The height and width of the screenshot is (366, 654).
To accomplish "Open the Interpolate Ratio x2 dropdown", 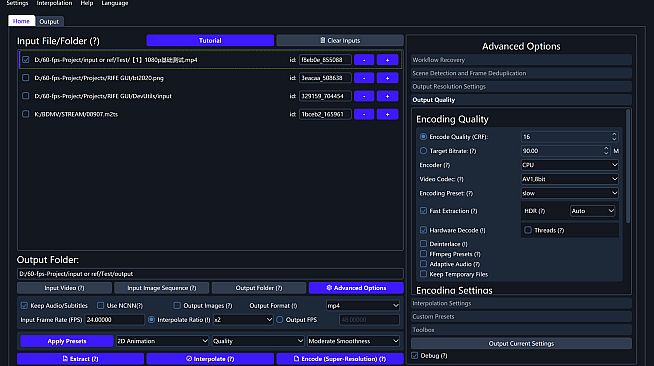I will 243,320.
